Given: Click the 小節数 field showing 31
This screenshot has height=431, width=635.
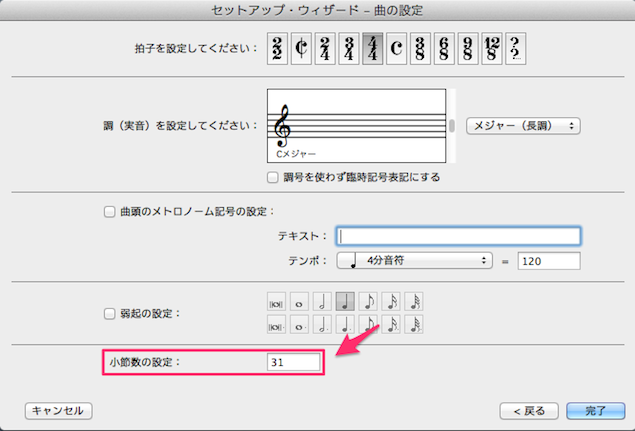Looking at the screenshot, I should pyautogui.click(x=294, y=362).
